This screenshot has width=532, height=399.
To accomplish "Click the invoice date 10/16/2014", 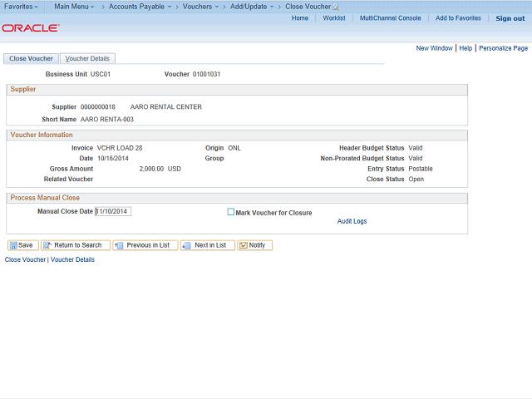I will click(113, 159).
